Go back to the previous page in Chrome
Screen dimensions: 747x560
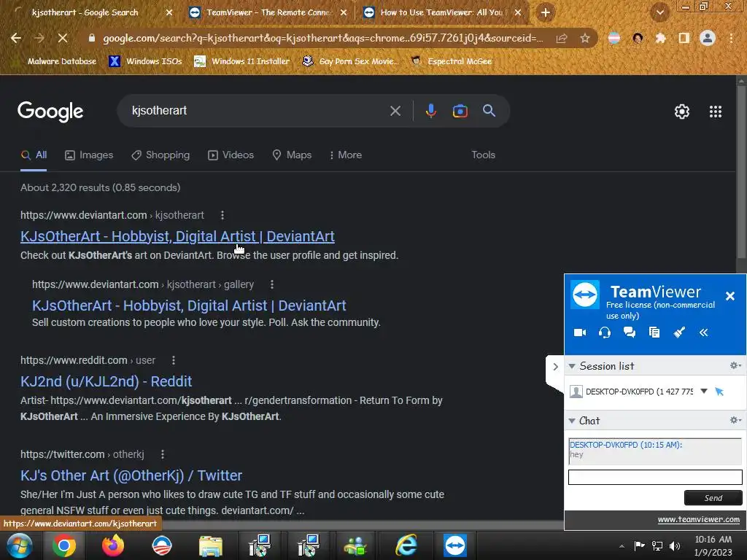tap(16, 38)
